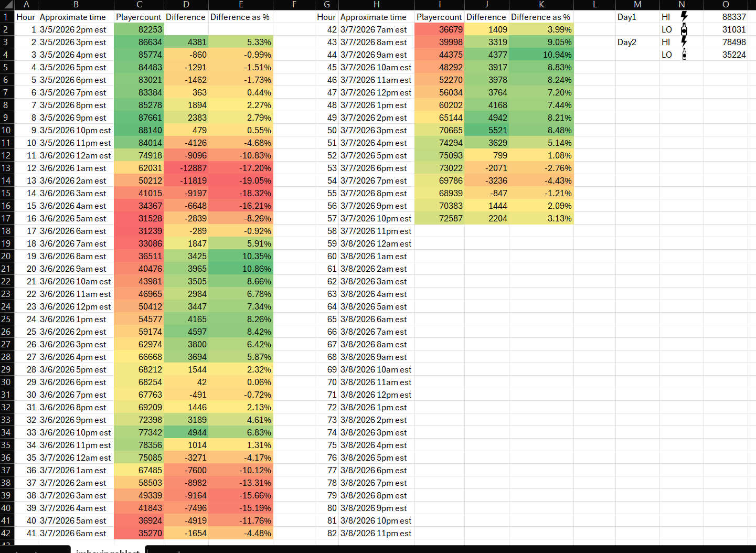Select the column O header
The height and width of the screenshot is (553, 756).
(726, 5)
